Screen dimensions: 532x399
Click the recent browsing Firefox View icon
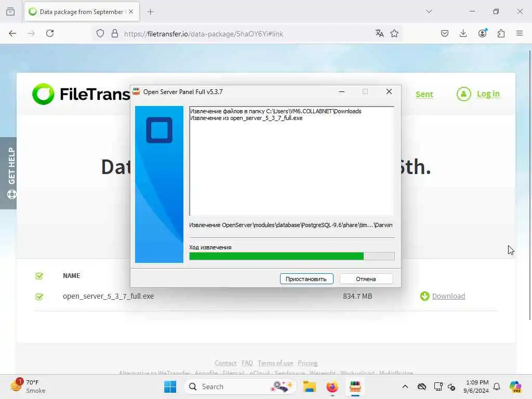pyautogui.click(x=10, y=11)
